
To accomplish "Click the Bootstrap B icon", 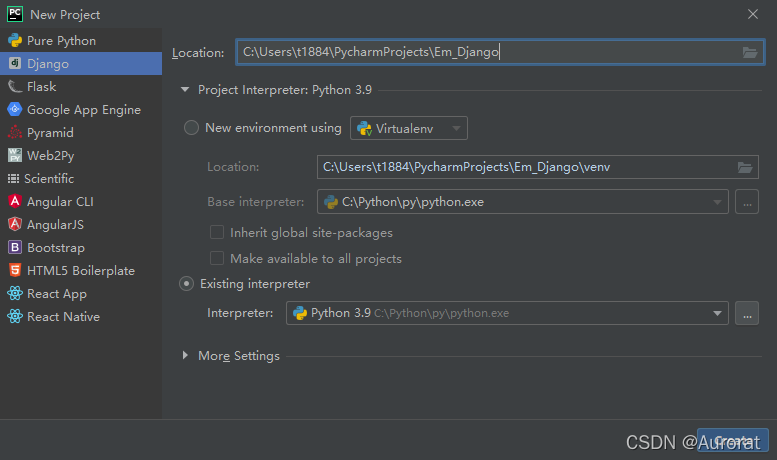I will [15, 247].
